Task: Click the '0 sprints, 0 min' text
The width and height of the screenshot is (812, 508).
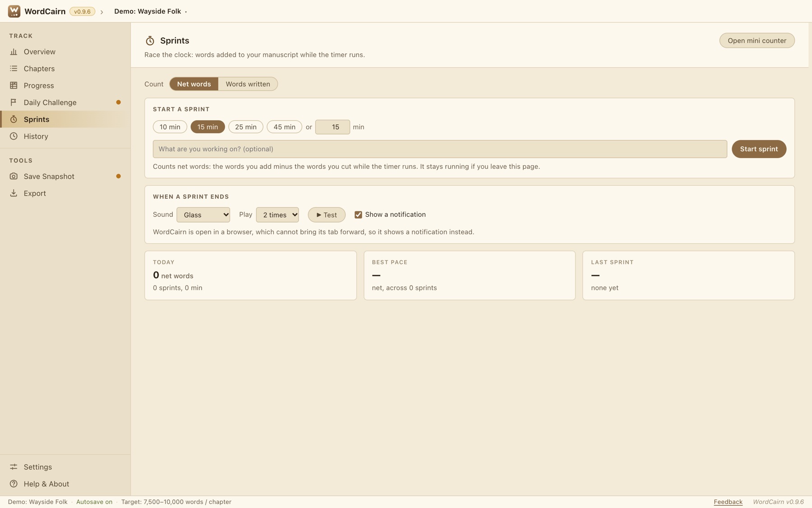Action: click(178, 288)
